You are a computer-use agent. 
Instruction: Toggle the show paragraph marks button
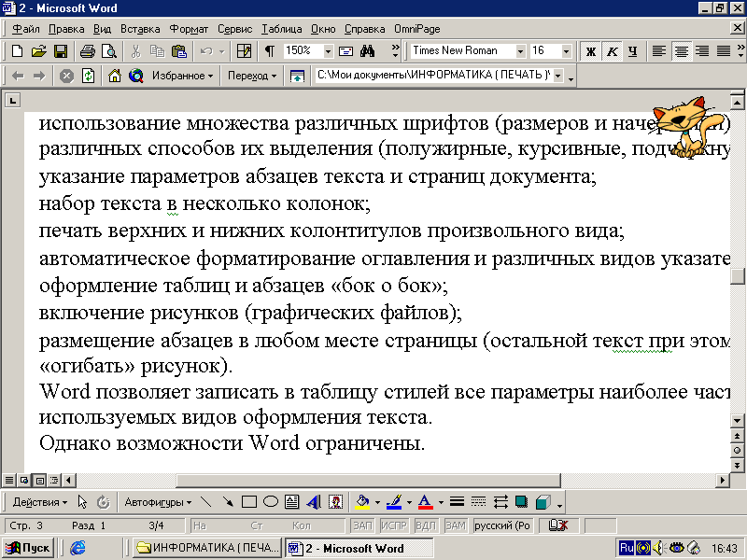[270, 51]
